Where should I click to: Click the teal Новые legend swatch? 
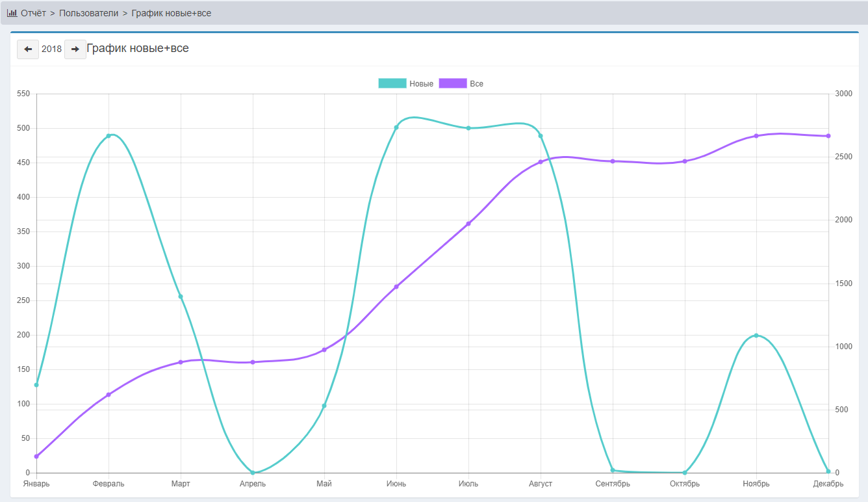[392, 83]
